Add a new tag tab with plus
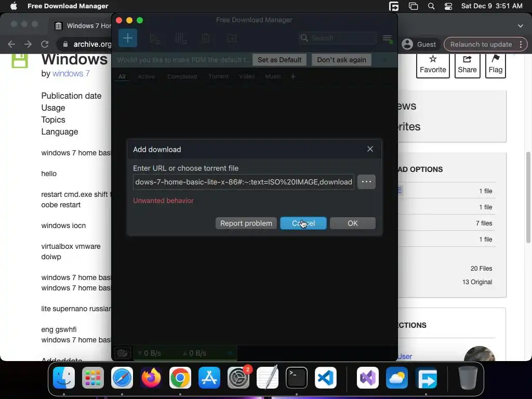Image resolution: width=532 pixels, height=399 pixels. tap(293, 77)
